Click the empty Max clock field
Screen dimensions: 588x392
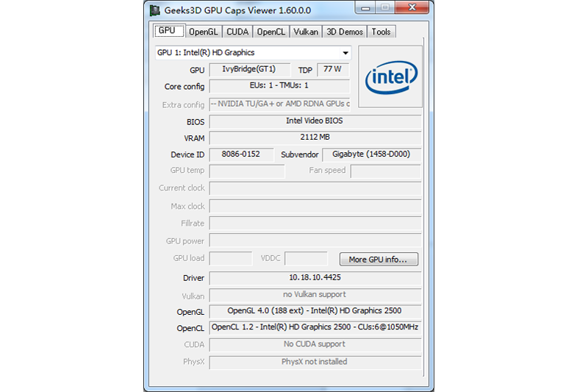[x=315, y=207]
